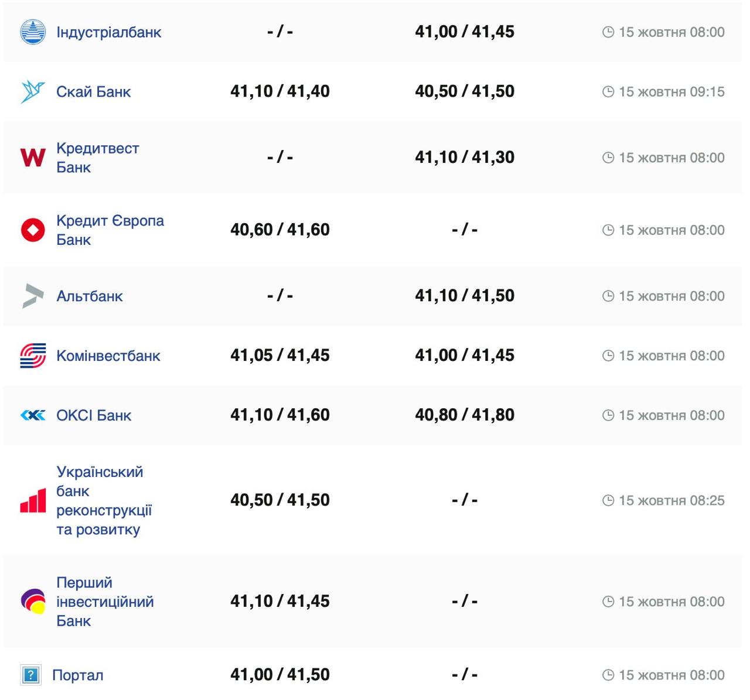
Task: Open the Альтбанк link
Action: (89, 296)
